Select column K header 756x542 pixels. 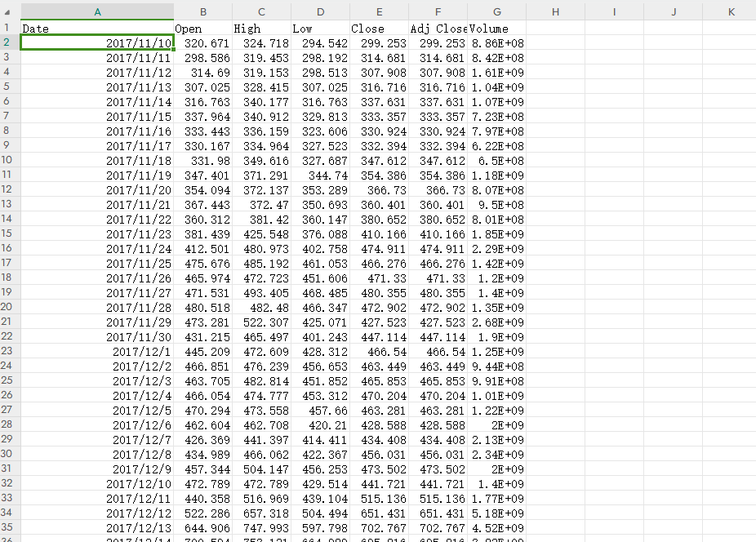730,12
